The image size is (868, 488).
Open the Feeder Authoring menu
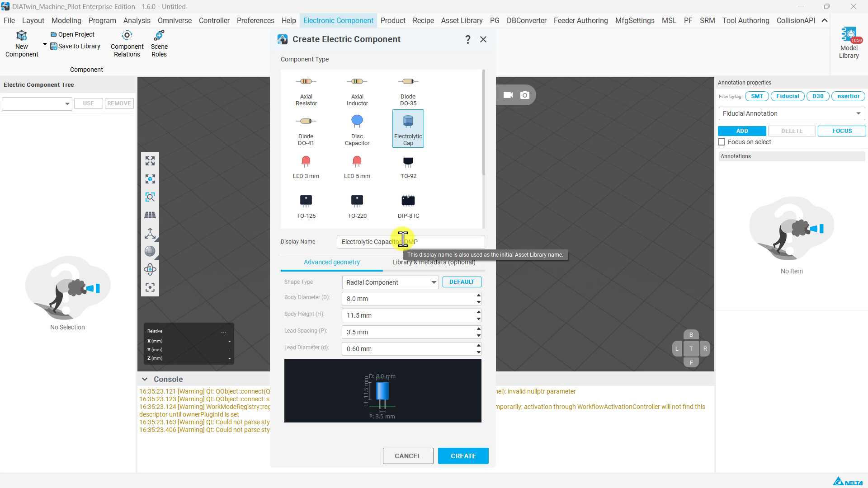580,21
